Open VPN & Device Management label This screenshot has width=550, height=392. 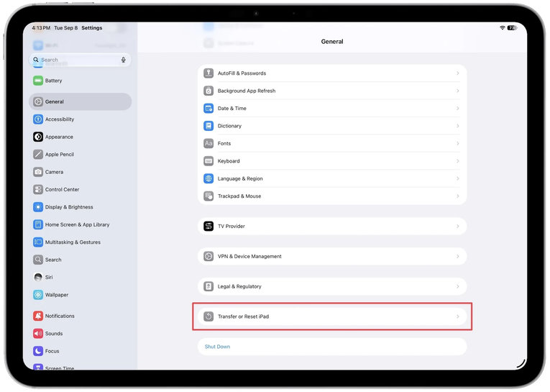click(x=249, y=257)
